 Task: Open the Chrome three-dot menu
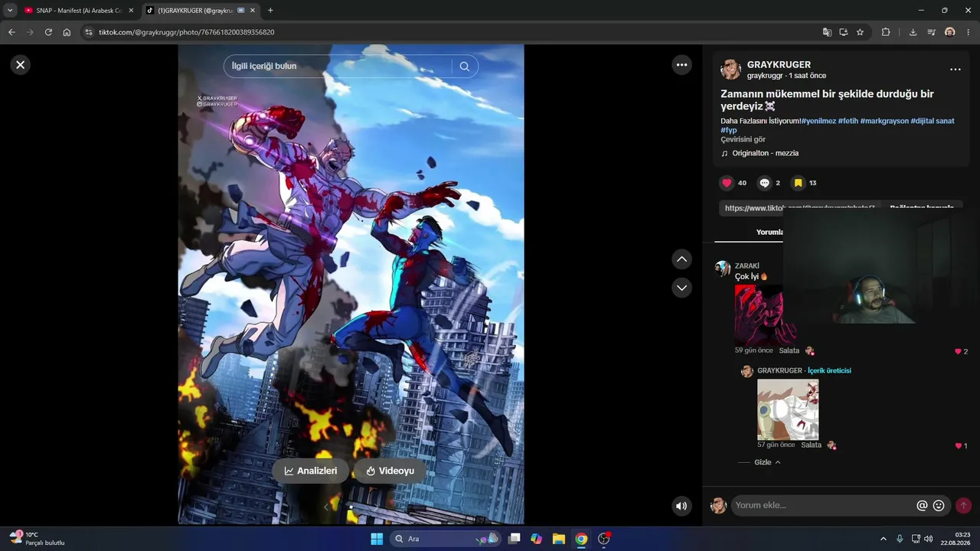pos(968,32)
